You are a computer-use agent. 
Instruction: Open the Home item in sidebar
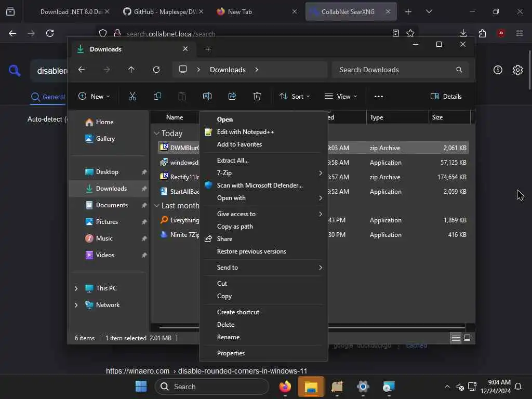(x=104, y=122)
